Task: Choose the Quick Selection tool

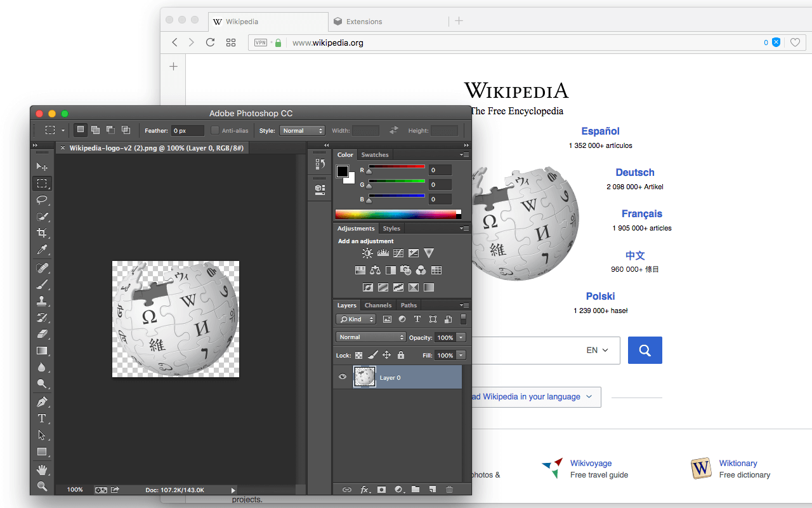Action: (x=42, y=217)
